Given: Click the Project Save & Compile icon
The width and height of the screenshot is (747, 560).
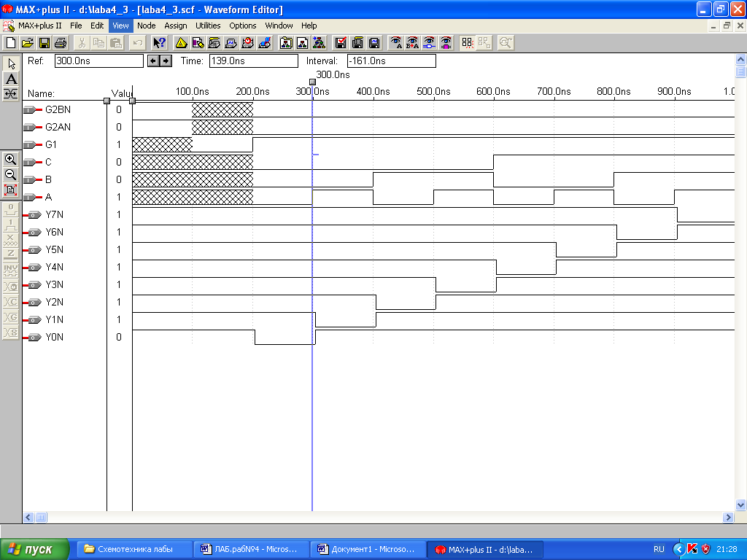Looking at the screenshot, I should point(357,43).
